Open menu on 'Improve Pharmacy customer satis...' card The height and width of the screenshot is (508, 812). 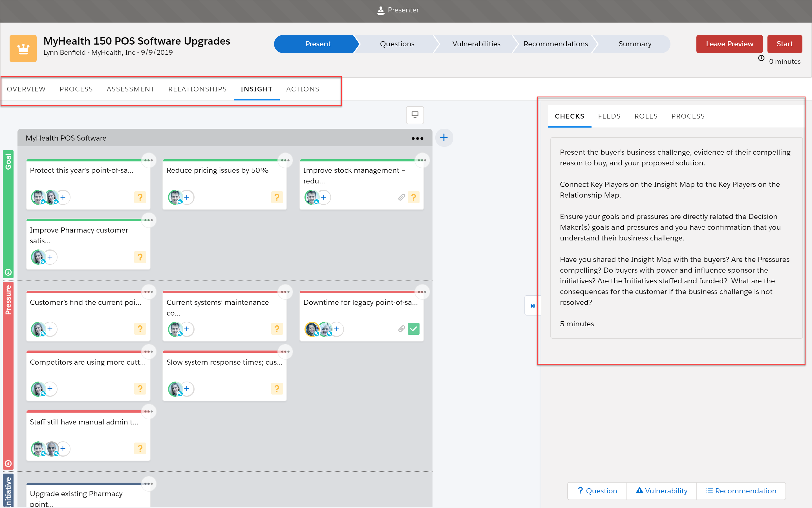point(148,220)
